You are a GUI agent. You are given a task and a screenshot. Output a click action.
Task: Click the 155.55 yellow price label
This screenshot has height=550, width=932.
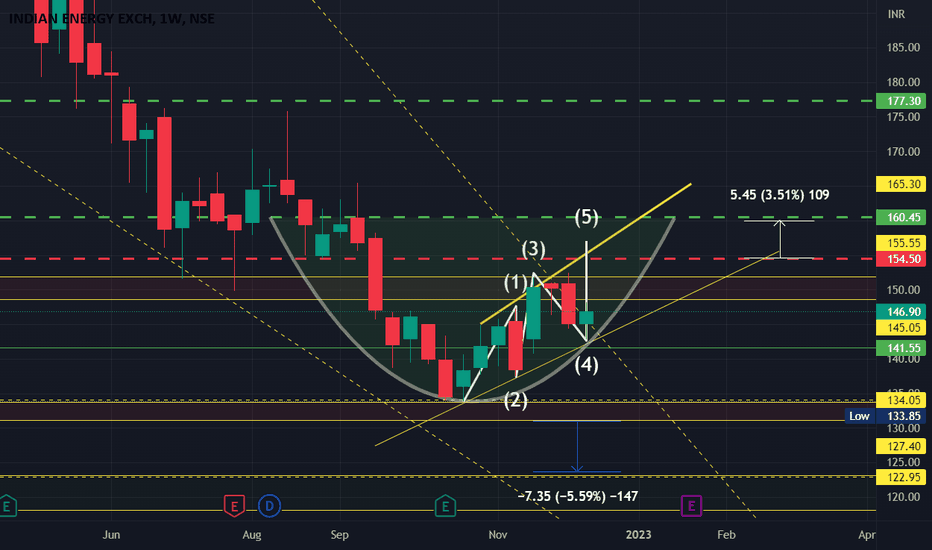click(900, 243)
